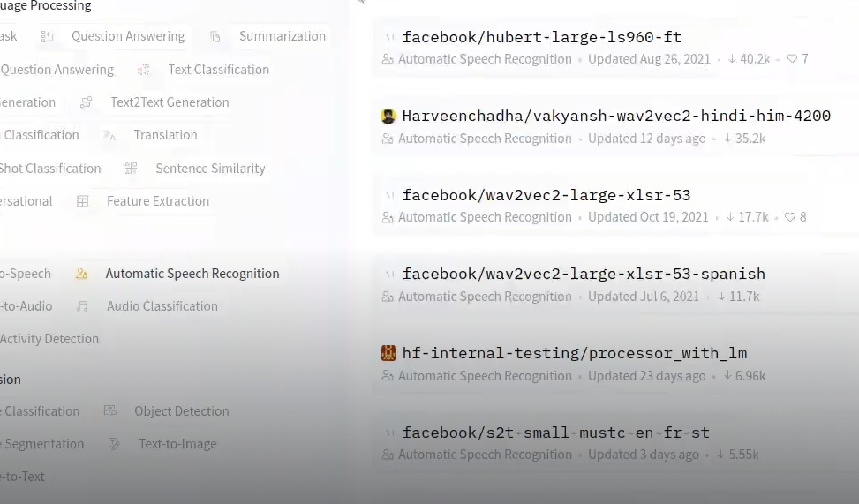Screen dimensions: 859x504
Task: Click the hf-internal-testing organization avatar
Action: click(x=388, y=353)
